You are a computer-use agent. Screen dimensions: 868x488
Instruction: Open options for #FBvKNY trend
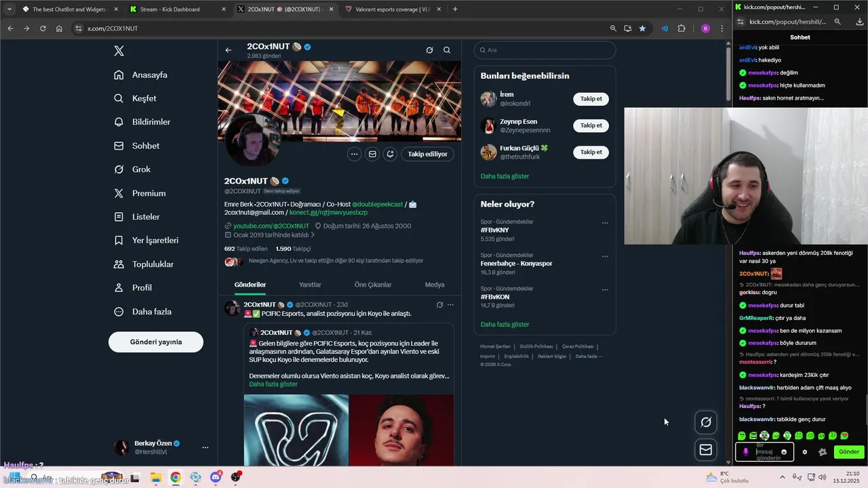point(605,223)
